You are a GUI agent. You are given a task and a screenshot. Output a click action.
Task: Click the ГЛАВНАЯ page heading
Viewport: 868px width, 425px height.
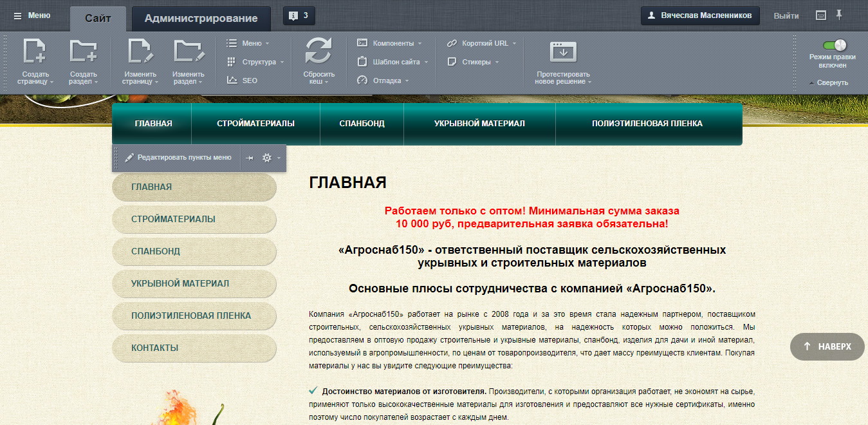[347, 183]
